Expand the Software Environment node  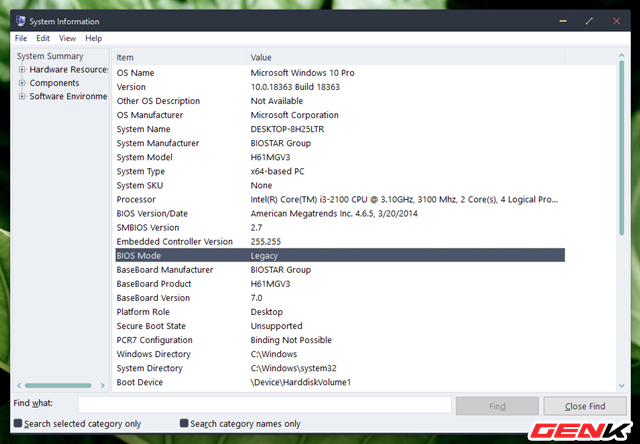coord(22,97)
